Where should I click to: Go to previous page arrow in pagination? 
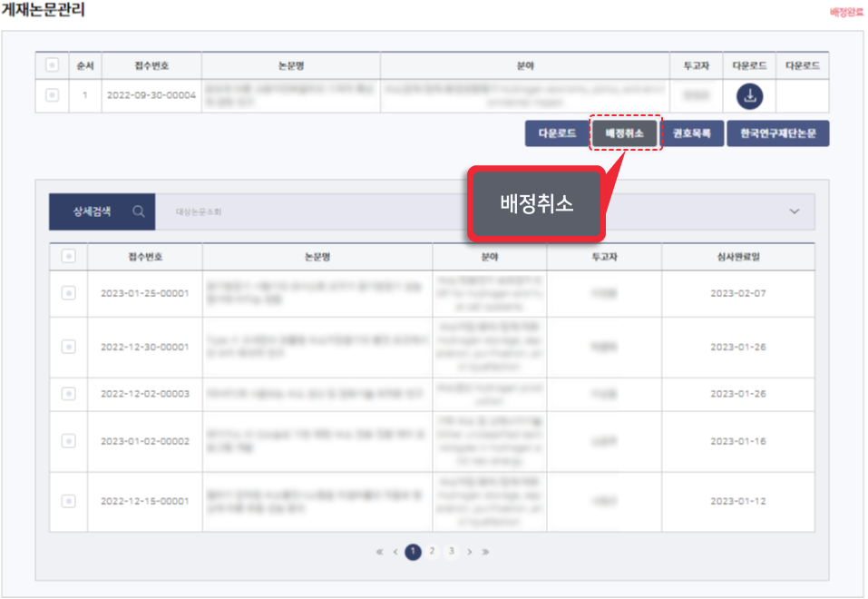point(395,551)
